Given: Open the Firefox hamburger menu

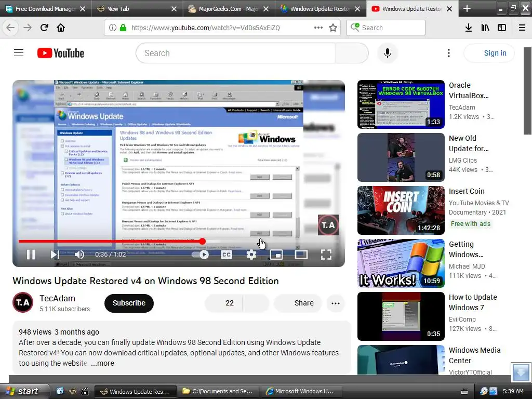Looking at the screenshot, I should pos(522,28).
